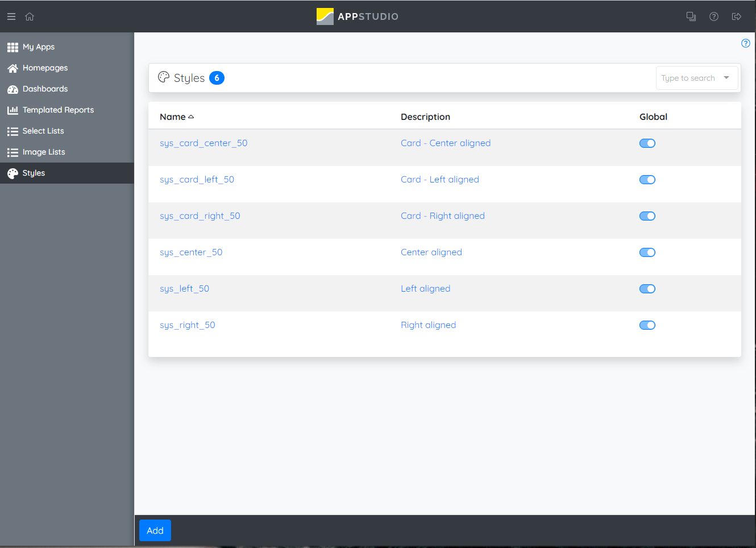
Task: Click the My Apps grid icon
Action: pyautogui.click(x=13, y=47)
